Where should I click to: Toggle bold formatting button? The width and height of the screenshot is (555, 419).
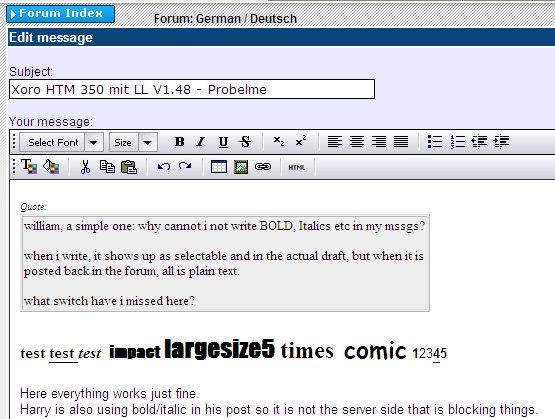179,142
